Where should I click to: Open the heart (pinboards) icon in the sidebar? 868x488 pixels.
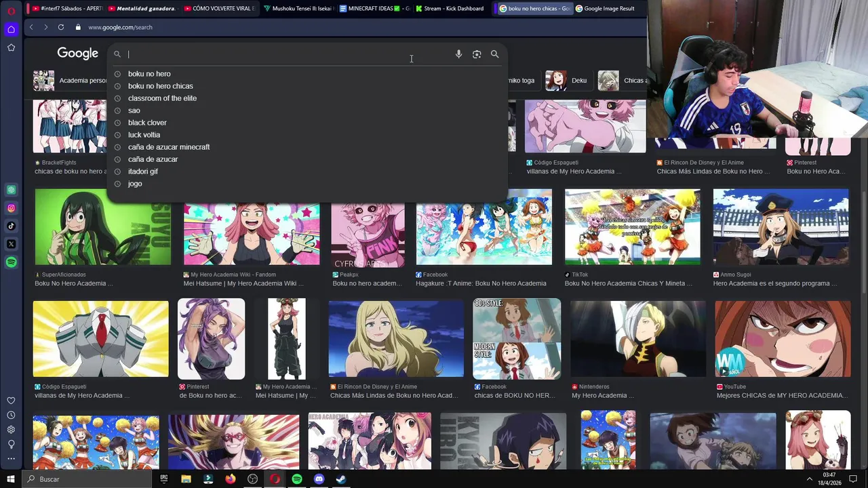coord(11,401)
